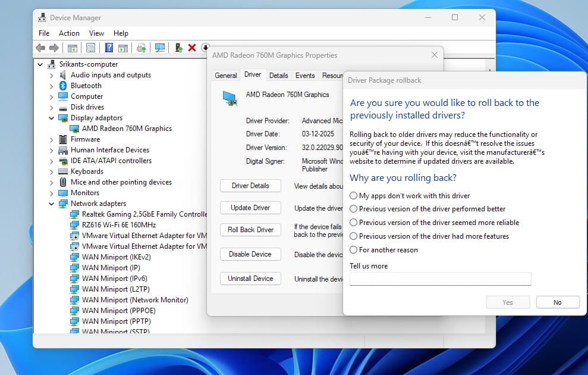Expand the Bluetooth node
This screenshot has height=375, width=588.
point(51,86)
